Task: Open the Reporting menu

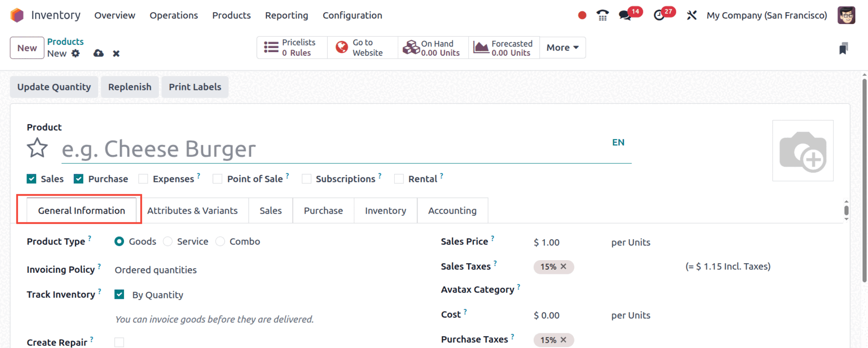Action: coord(286,15)
